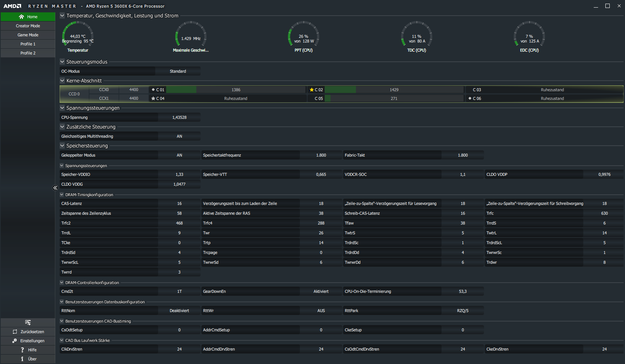This screenshot has width=625, height=364.
Task: Collapse the Speichersteuerung section
Action: pyautogui.click(x=62, y=146)
